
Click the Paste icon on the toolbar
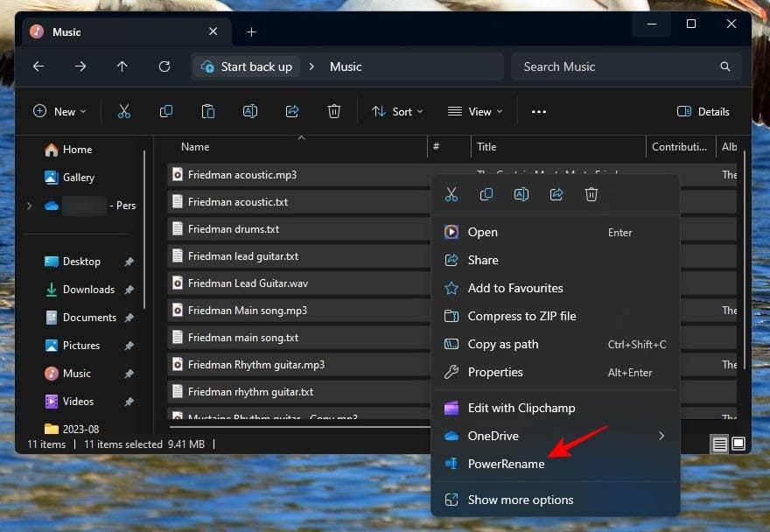pos(207,111)
